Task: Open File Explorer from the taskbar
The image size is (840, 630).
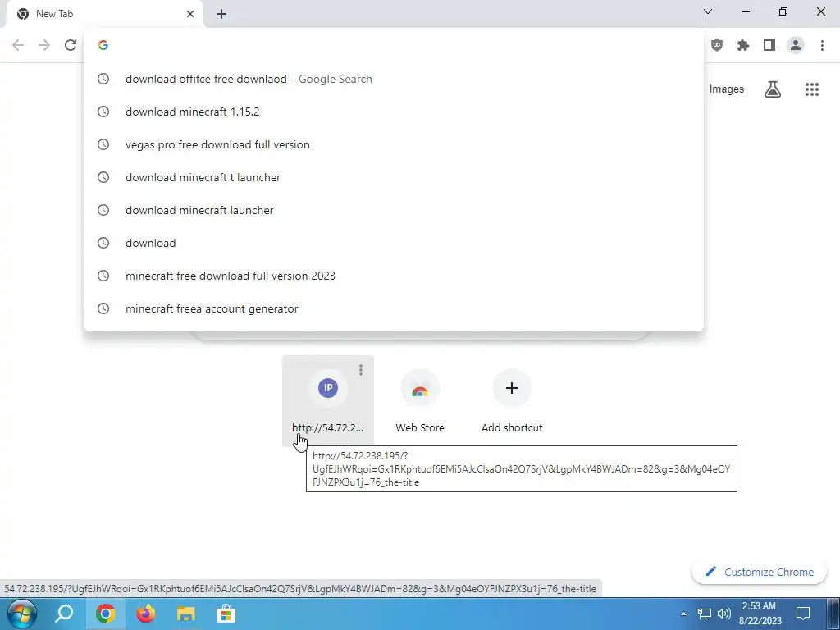Action: pos(186,614)
